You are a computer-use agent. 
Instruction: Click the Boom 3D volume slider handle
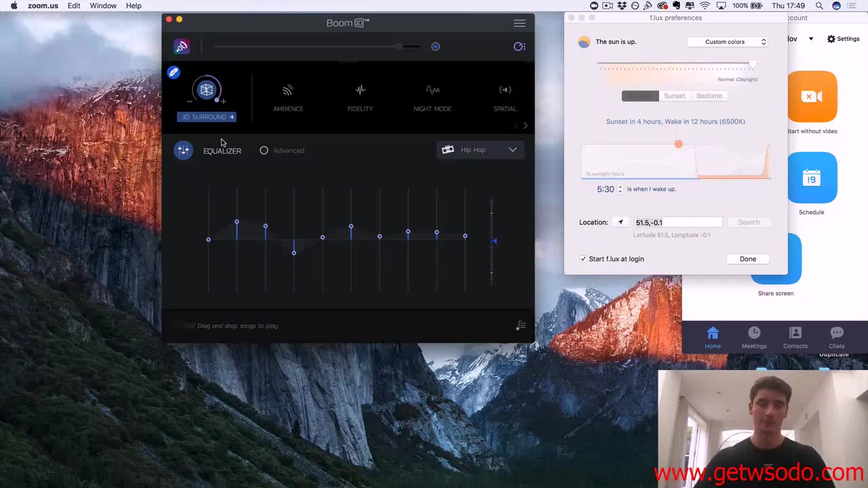pos(399,46)
